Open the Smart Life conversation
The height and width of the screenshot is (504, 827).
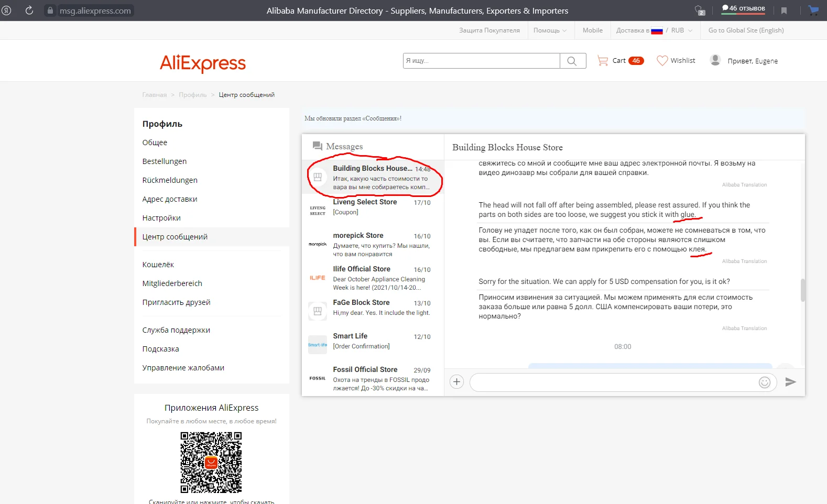[x=373, y=345]
